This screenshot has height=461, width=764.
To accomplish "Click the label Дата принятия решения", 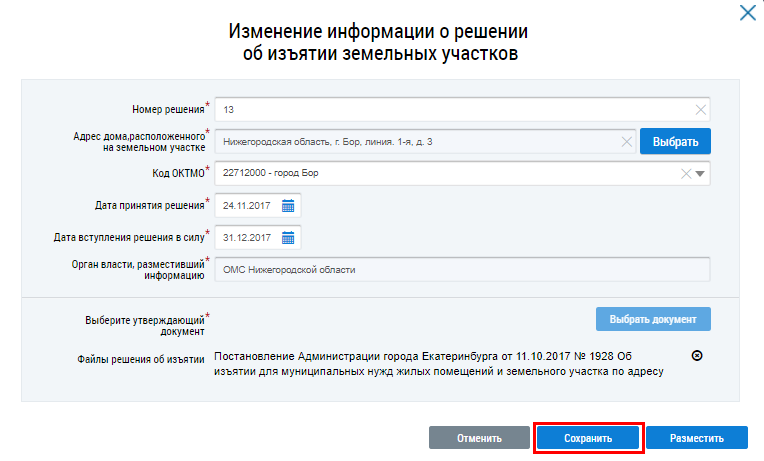I will click(150, 205).
